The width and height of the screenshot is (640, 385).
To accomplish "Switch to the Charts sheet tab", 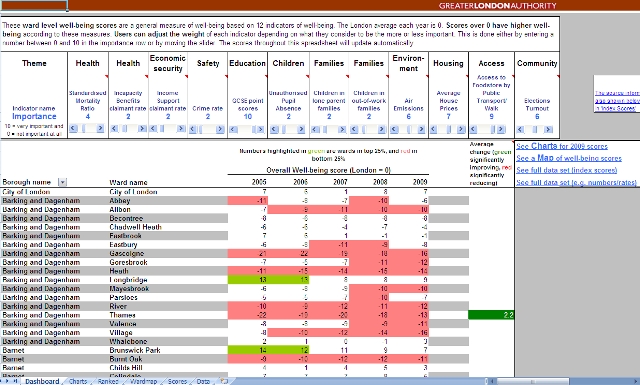I will 78,381.
